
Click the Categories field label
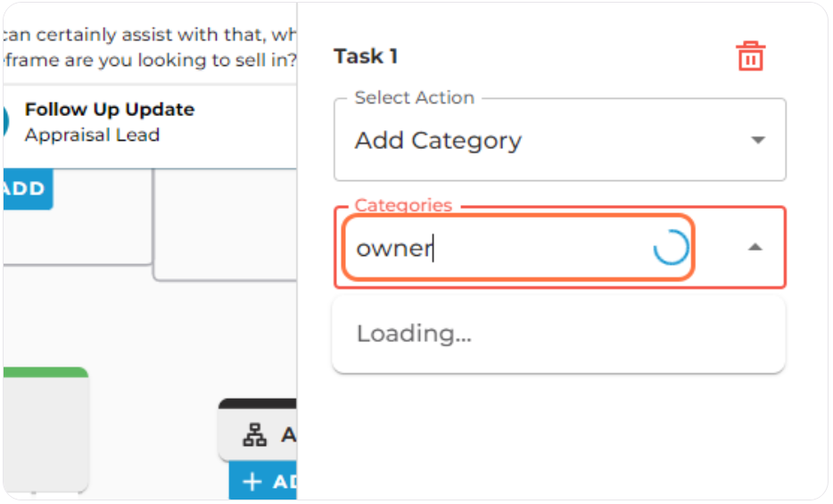[x=403, y=205]
